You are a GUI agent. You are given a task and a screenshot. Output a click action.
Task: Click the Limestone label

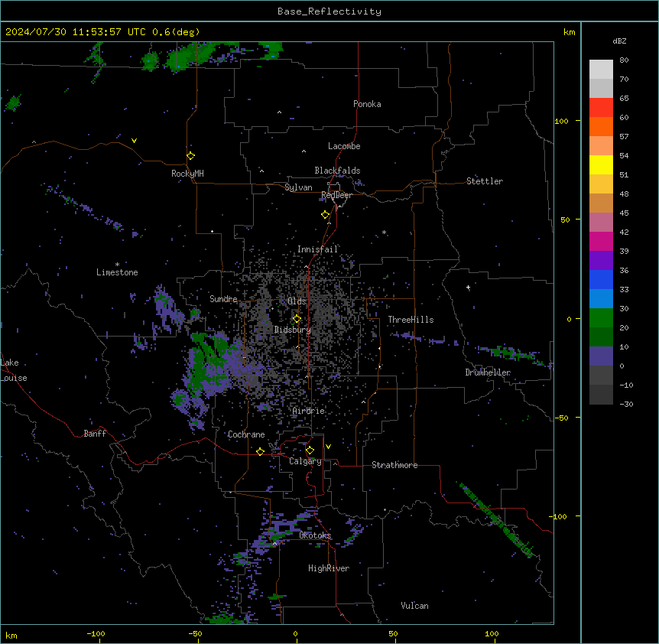(x=117, y=272)
